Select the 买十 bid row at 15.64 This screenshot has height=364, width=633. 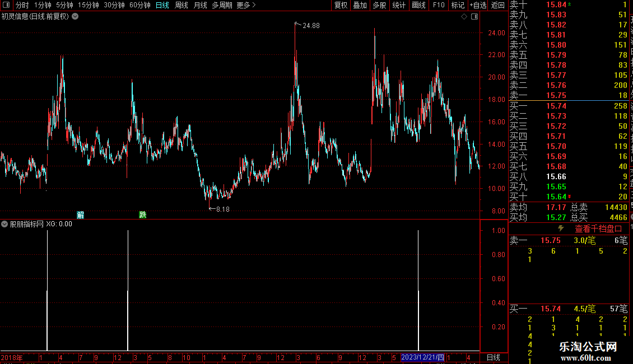pyautogui.click(x=569, y=197)
